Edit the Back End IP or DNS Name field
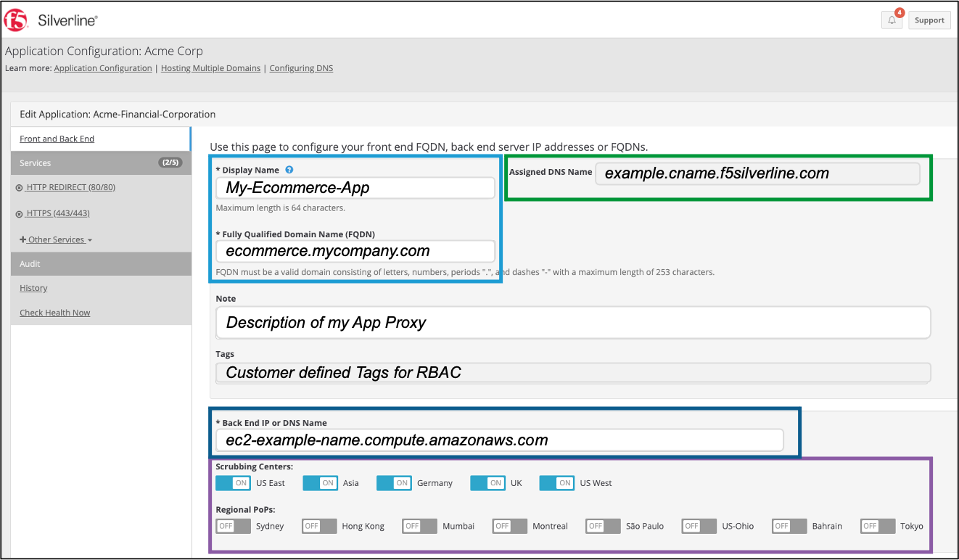This screenshot has width=959, height=560. tap(500, 440)
